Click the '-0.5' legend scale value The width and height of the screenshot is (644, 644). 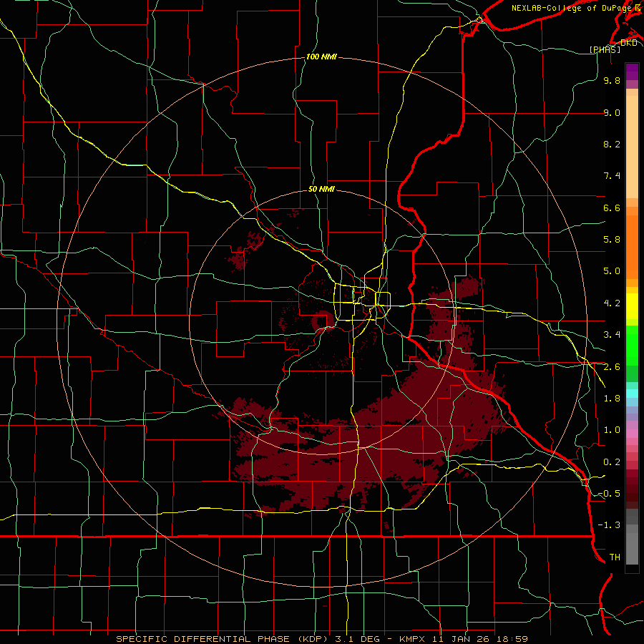(x=609, y=494)
